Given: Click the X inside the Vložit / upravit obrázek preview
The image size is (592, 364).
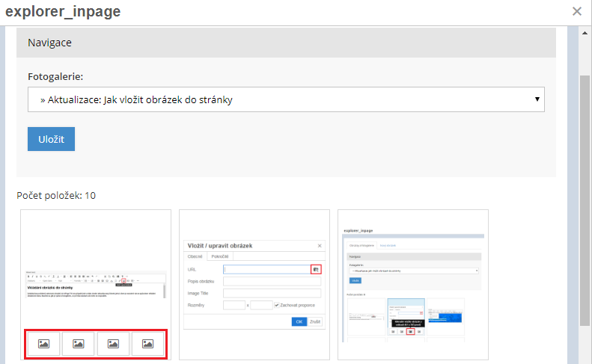Looking at the screenshot, I should 320,245.
